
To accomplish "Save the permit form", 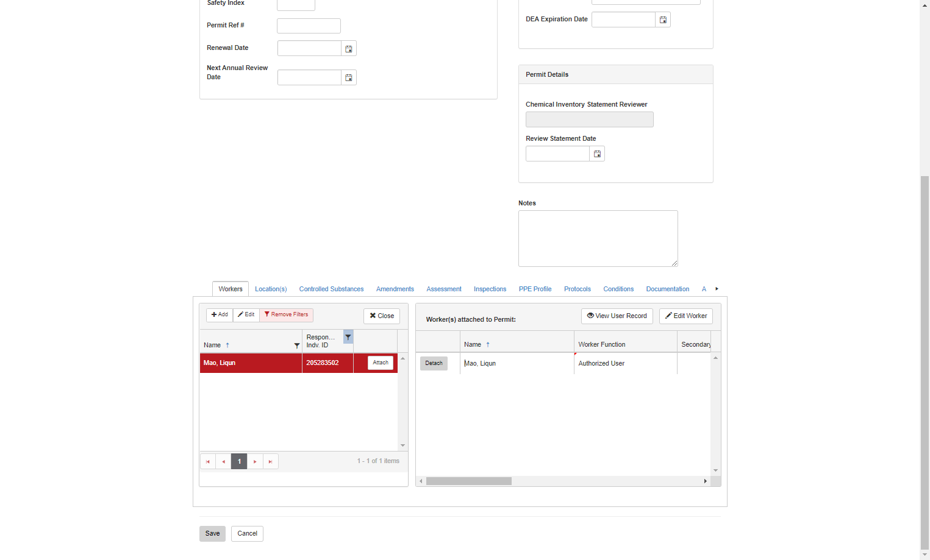I will (212, 533).
